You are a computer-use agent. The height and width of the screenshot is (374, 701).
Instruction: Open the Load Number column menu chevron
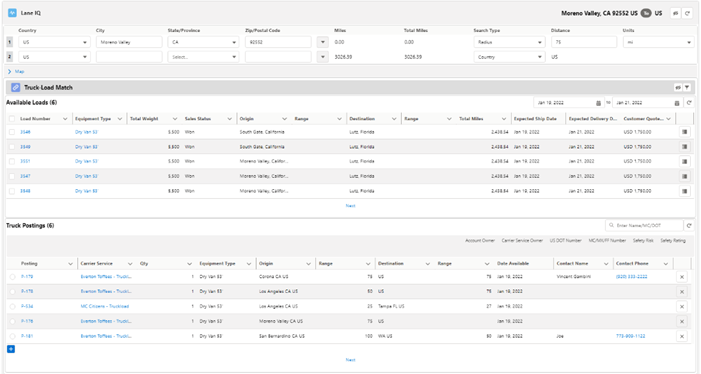[65, 119]
